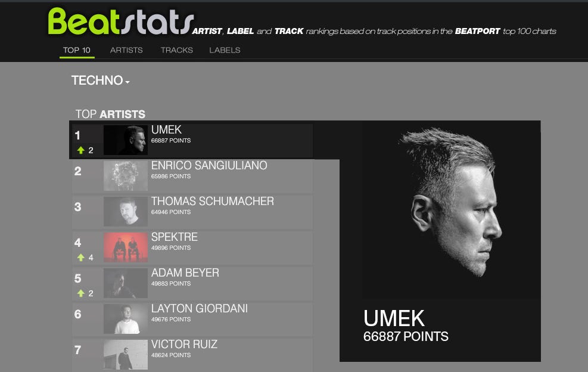Click the ENRICO SANGIULIANO name

(209, 165)
